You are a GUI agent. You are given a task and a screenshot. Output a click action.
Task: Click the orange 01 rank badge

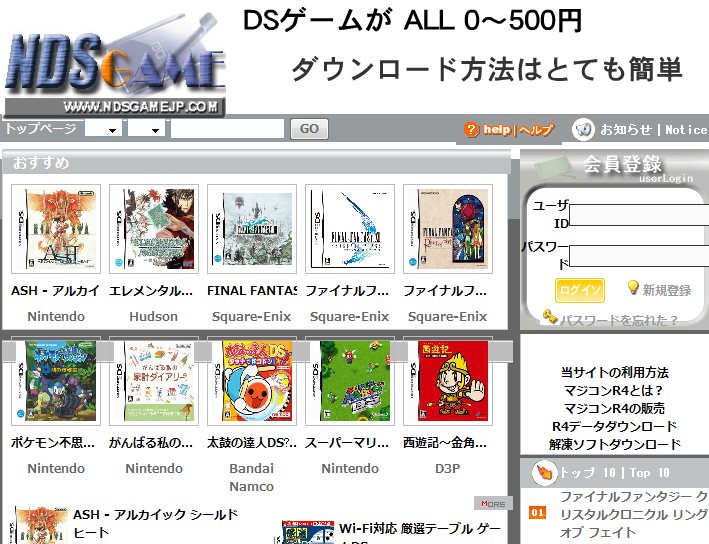[537, 512]
